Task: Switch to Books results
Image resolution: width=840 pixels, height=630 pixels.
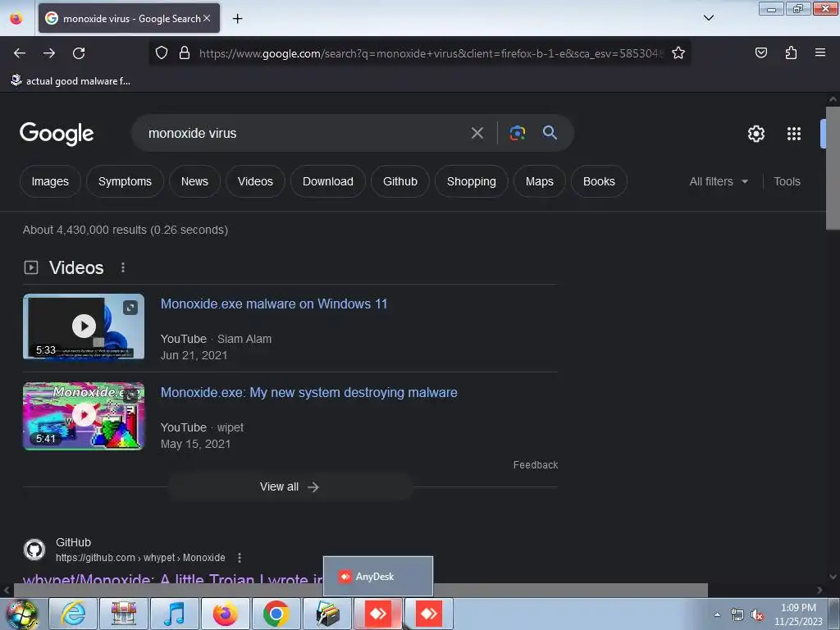Action: (599, 181)
